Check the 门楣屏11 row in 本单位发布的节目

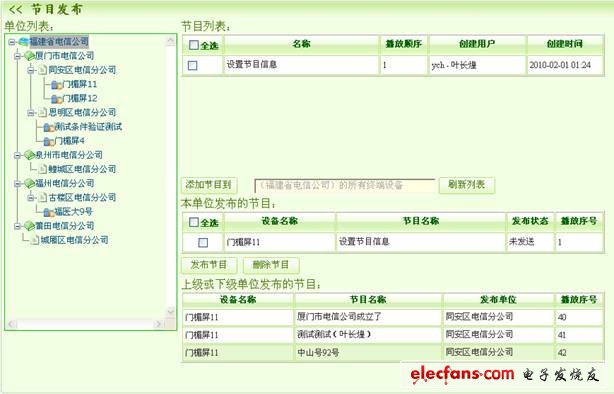pyautogui.click(x=203, y=242)
